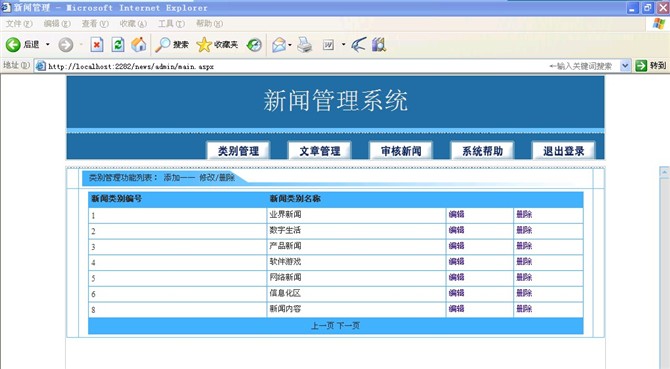
Task: Edit the 网络新闻 category
Action: 456,278
